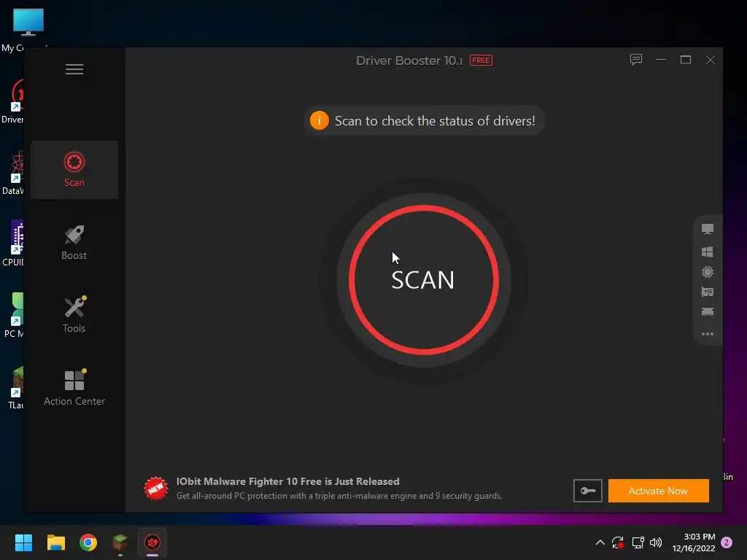Show memory module info icon
747x560 pixels.
pos(708,312)
